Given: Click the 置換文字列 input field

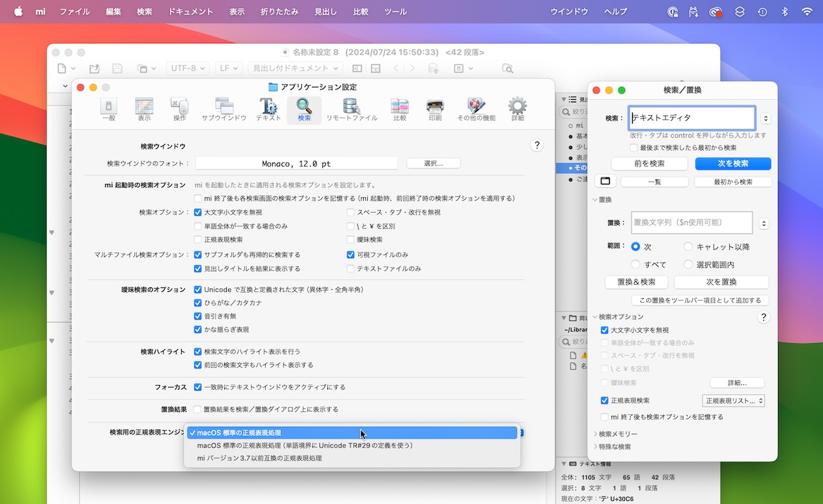Looking at the screenshot, I should [691, 222].
